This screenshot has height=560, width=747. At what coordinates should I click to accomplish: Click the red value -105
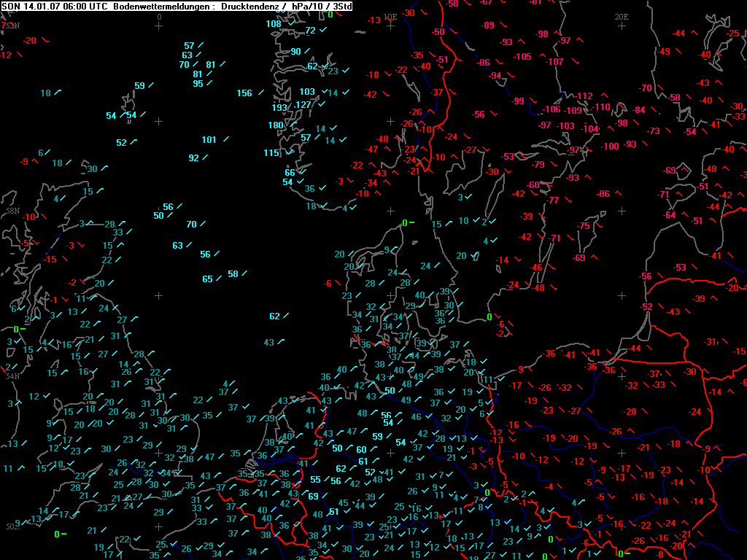(522, 57)
